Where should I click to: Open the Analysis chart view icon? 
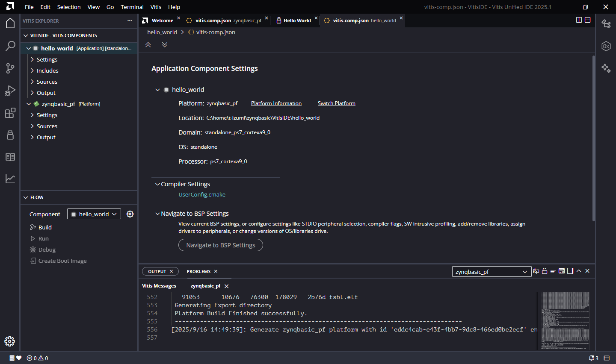coord(10,179)
